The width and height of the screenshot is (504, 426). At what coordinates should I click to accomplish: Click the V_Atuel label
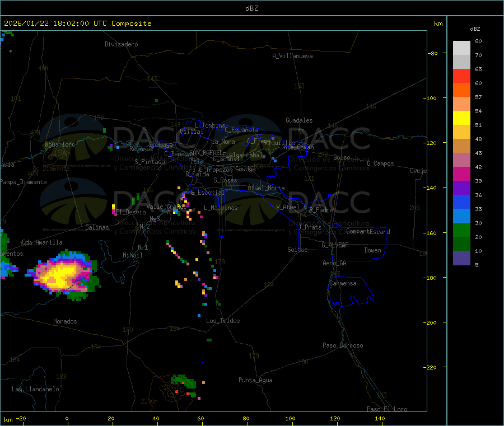[288, 207]
